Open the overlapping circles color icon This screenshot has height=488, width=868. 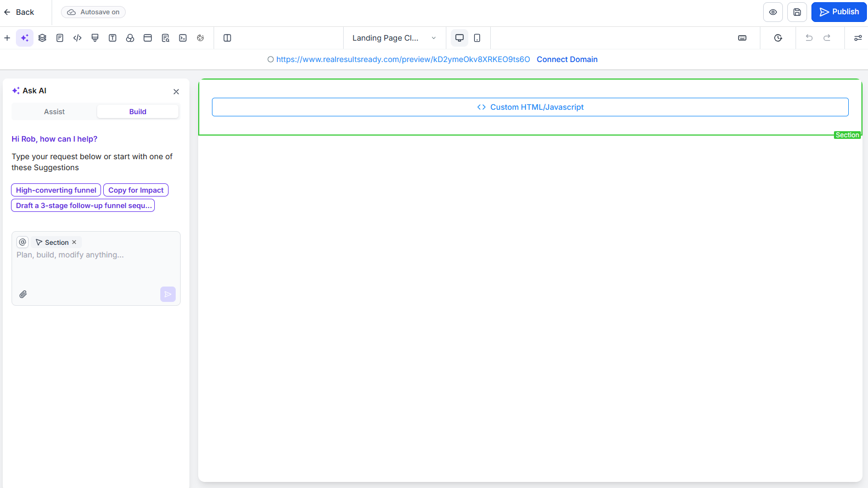(x=130, y=38)
